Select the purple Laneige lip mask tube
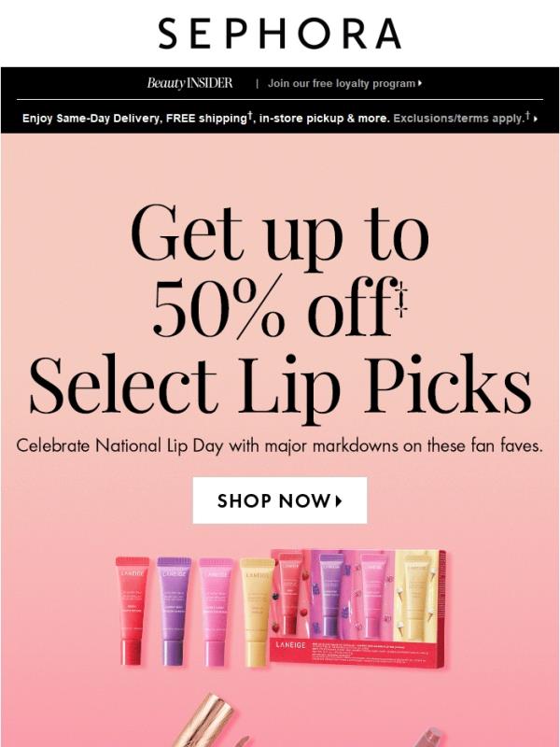 pyautogui.click(x=174, y=612)
